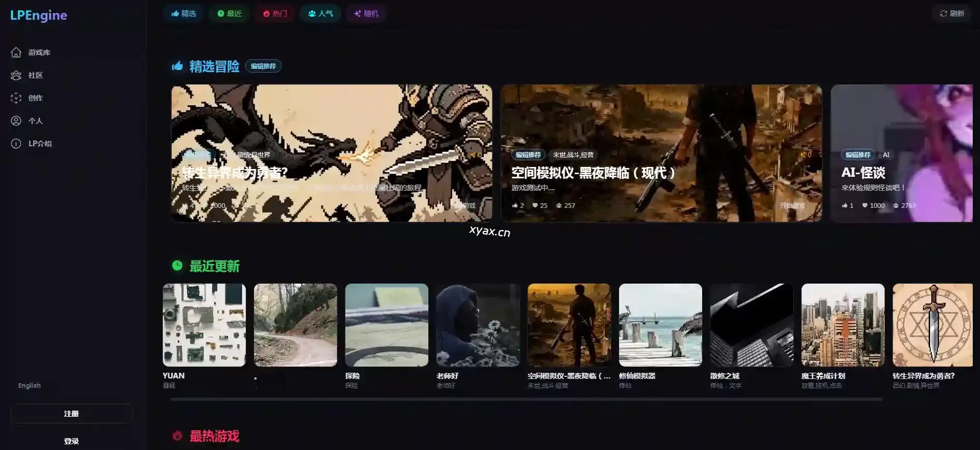
Task: Select the 人气 filter tab
Action: click(x=320, y=13)
